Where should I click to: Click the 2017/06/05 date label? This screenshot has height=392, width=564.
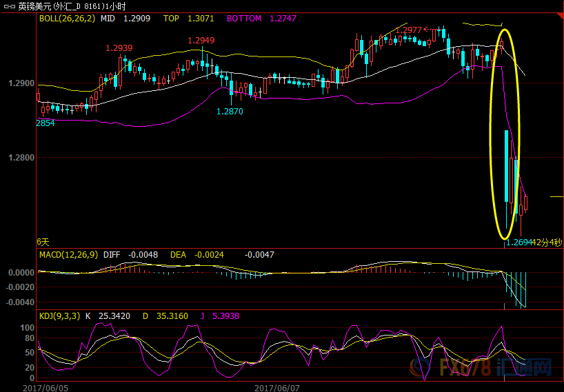[46, 388]
